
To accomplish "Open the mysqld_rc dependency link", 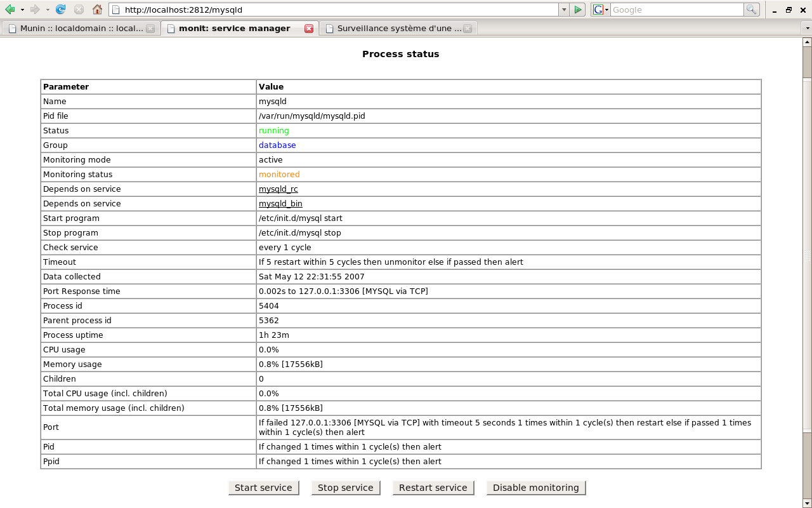I will click(278, 189).
